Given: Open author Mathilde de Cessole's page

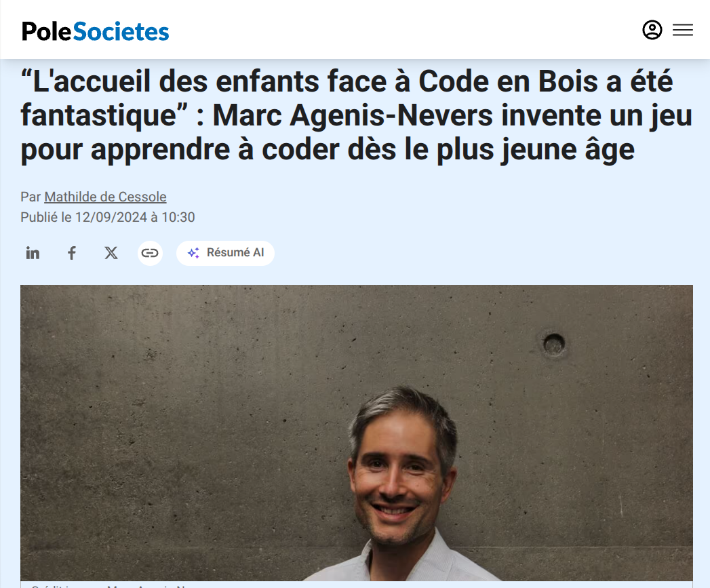Looking at the screenshot, I should pyautogui.click(x=105, y=197).
